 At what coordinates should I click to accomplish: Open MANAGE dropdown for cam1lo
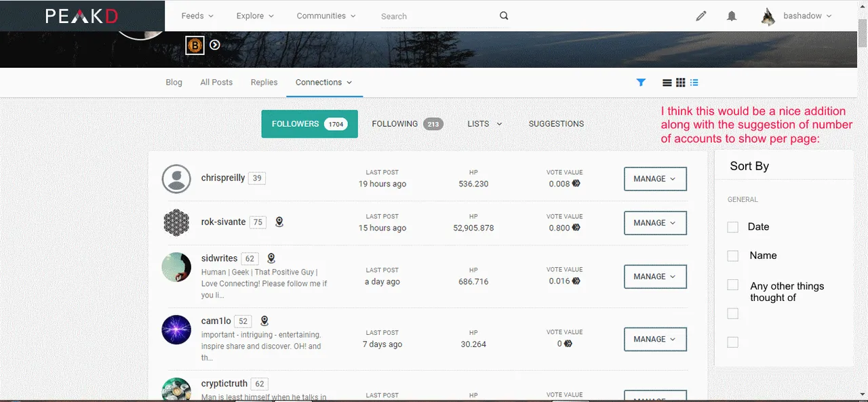(655, 339)
